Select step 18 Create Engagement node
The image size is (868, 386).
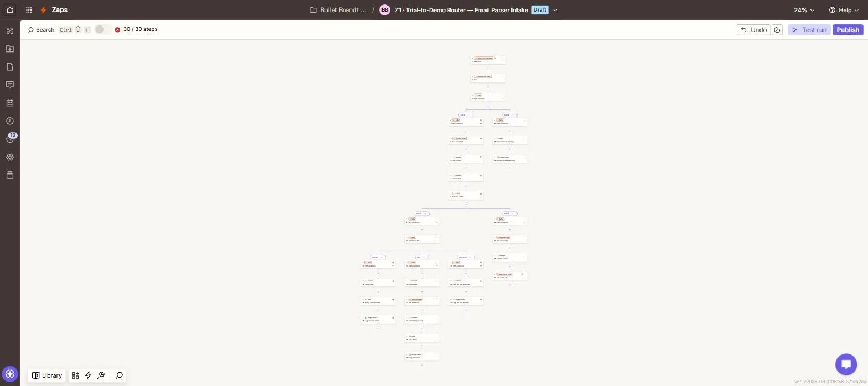[x=422, y=319]
